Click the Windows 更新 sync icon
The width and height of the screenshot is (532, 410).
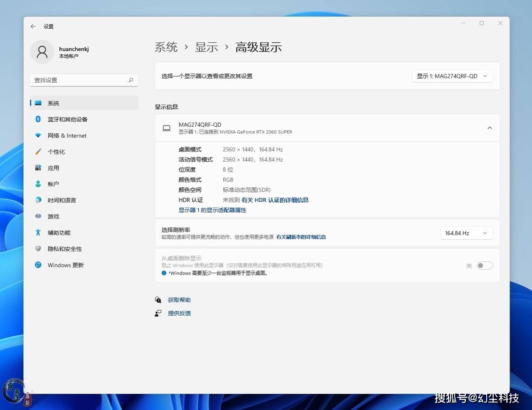point(38,265)
